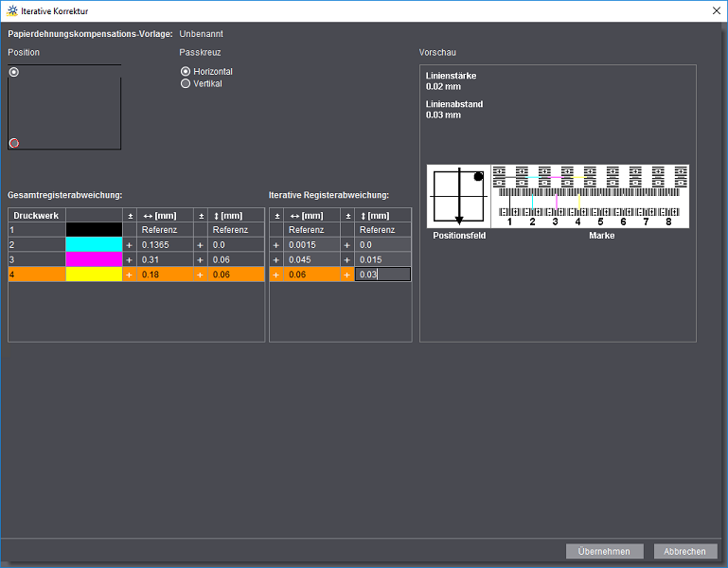The image size is (728, 568).
Task: Click the horizontal value field showing 0.18
Action: [x=165, y=275]
